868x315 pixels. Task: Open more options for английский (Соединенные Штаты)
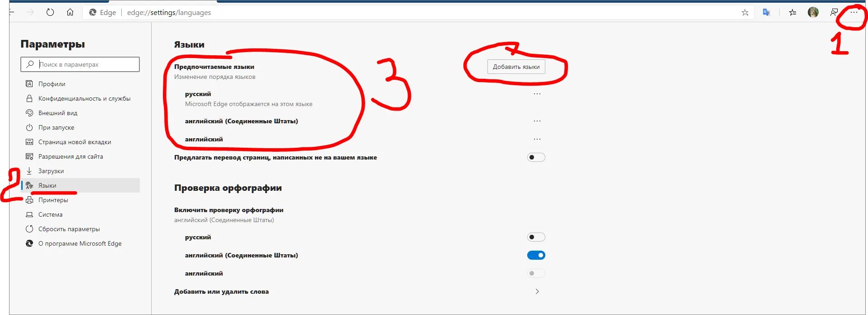537,121
